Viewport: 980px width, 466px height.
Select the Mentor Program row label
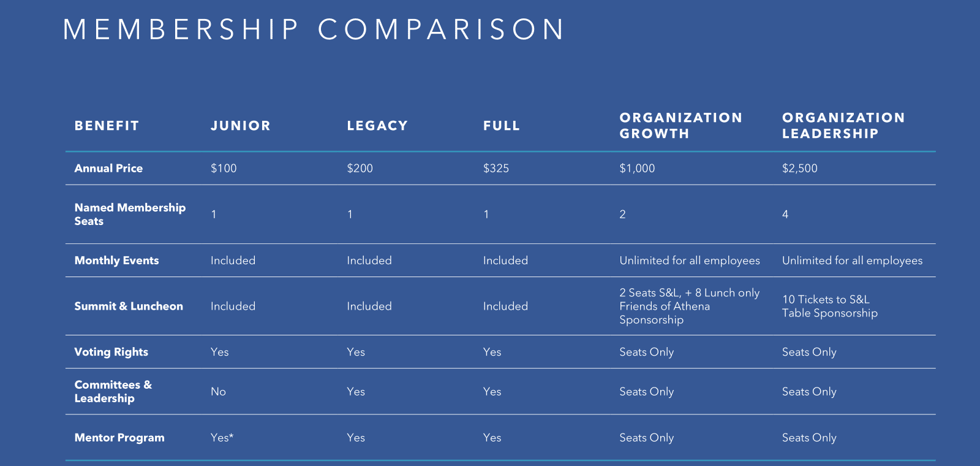pos(119,438)
